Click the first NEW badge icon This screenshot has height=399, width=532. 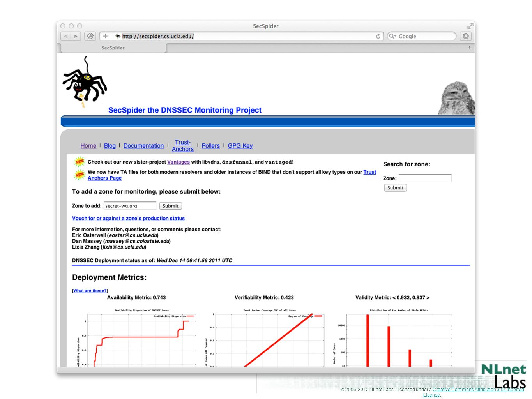click(x=80, y=161)
